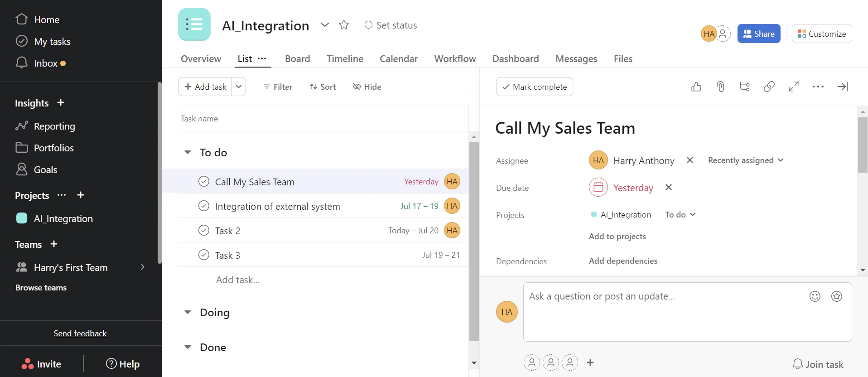The height and width of the screenshot is (377, 868).
Task: Open the Timeline tab
Action: [345, 59]
